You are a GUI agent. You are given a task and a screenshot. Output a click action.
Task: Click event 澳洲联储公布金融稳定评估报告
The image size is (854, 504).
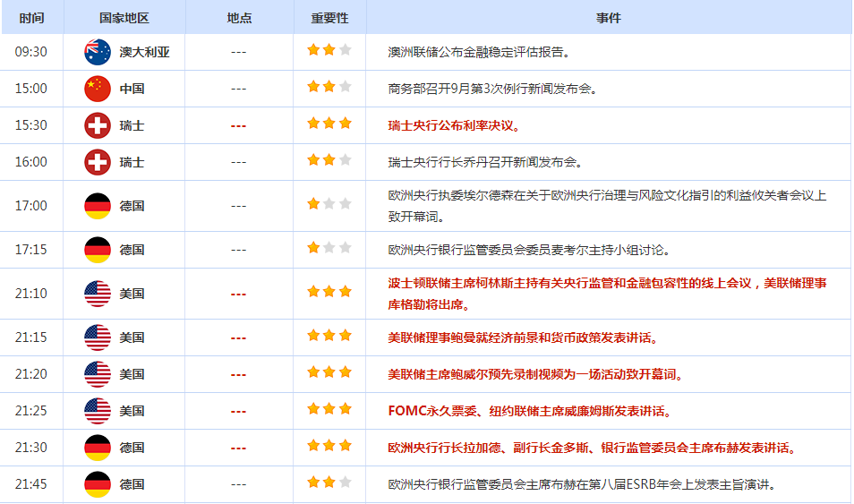pos(479,52)
